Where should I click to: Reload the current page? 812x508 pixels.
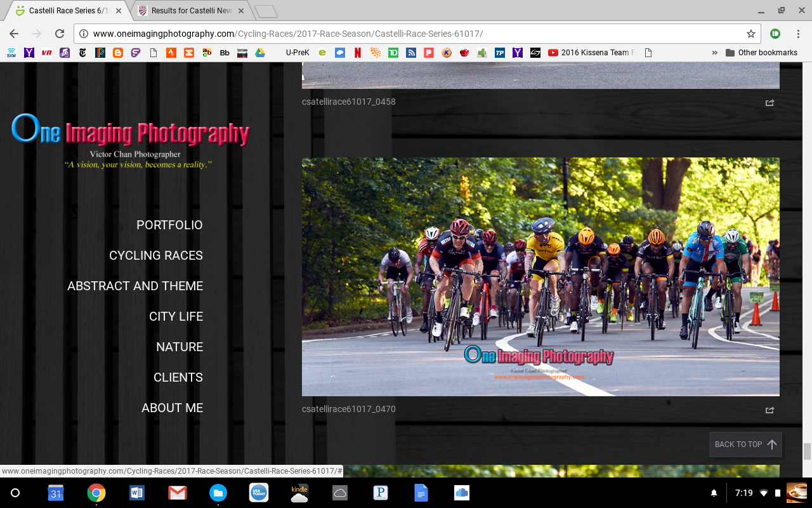(60, 34)
